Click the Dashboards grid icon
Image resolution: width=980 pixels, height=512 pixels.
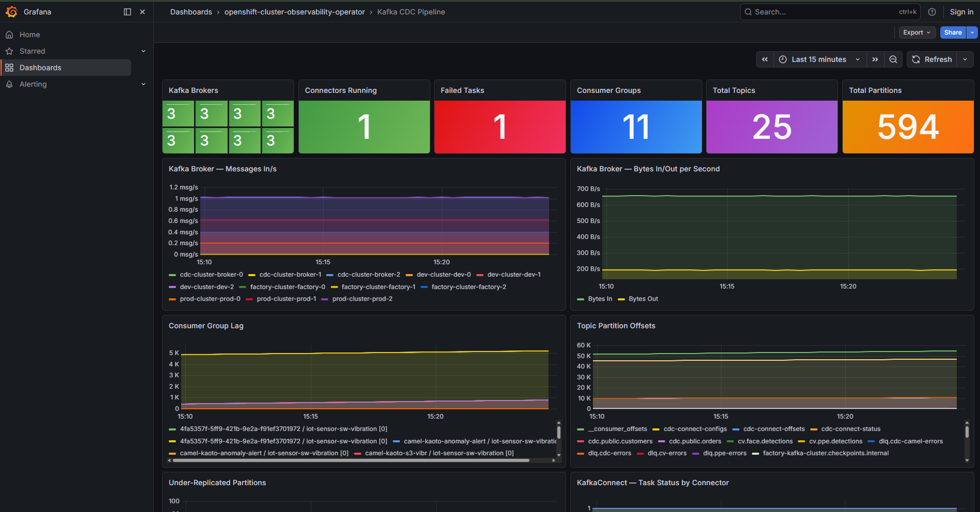coord(9,68)
